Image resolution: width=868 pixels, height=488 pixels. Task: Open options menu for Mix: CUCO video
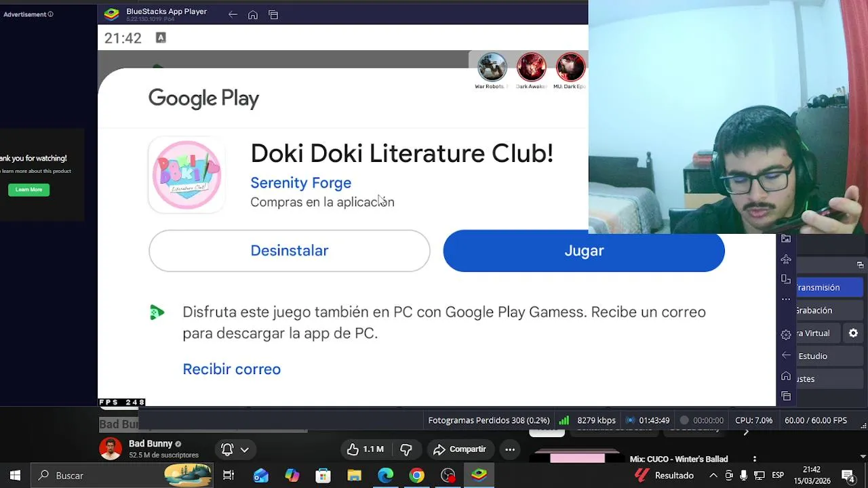point(754,460)
